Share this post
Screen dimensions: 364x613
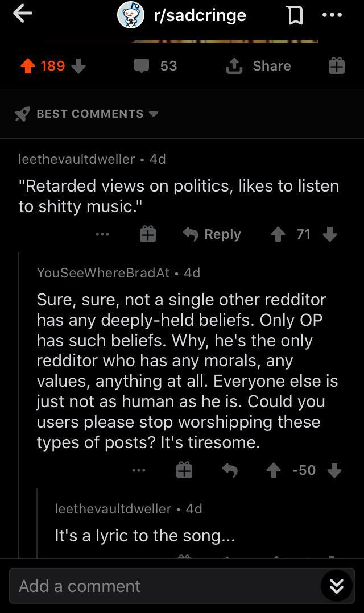click(x=259, y=66)
